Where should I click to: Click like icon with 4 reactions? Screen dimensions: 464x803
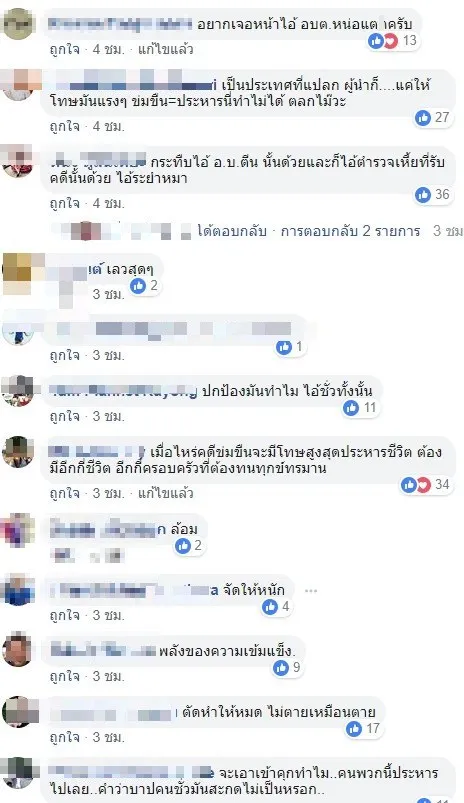[270, 607]
